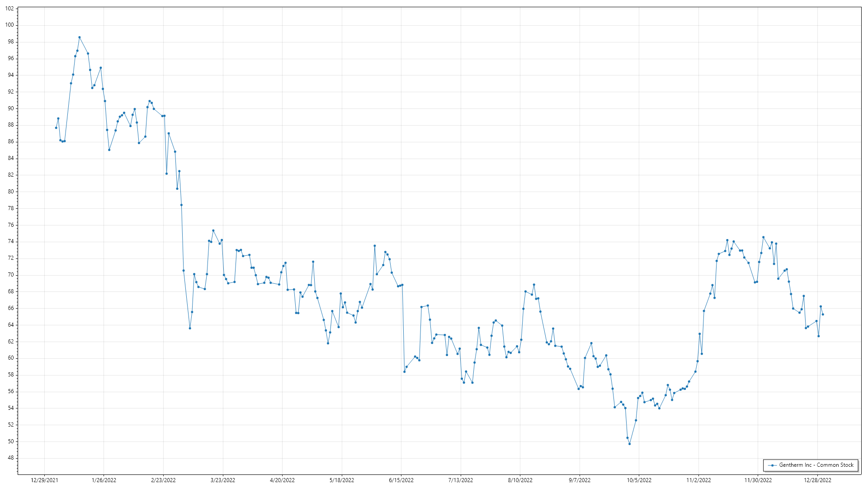
Task: Select the 2/23/2022 x-axis date label
Action: (x=163, y=480)
